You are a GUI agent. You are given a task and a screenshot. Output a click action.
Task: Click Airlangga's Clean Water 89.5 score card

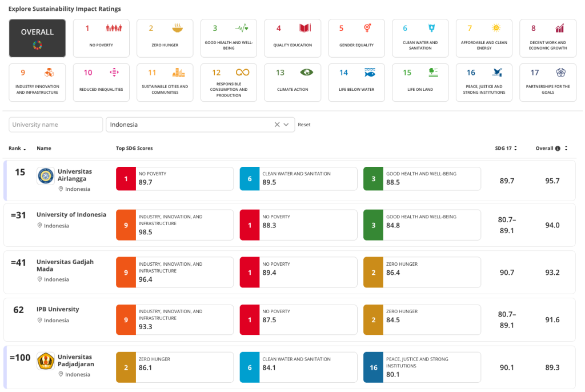pos(298,179)
